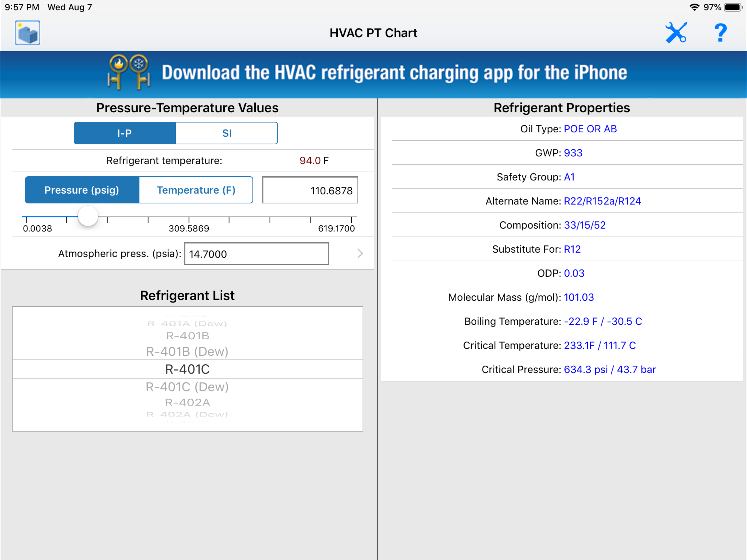Switch input to Temperature (F)
Image resolution: width=747 pixels, height=560 pixels.
[x=196, y=190]
